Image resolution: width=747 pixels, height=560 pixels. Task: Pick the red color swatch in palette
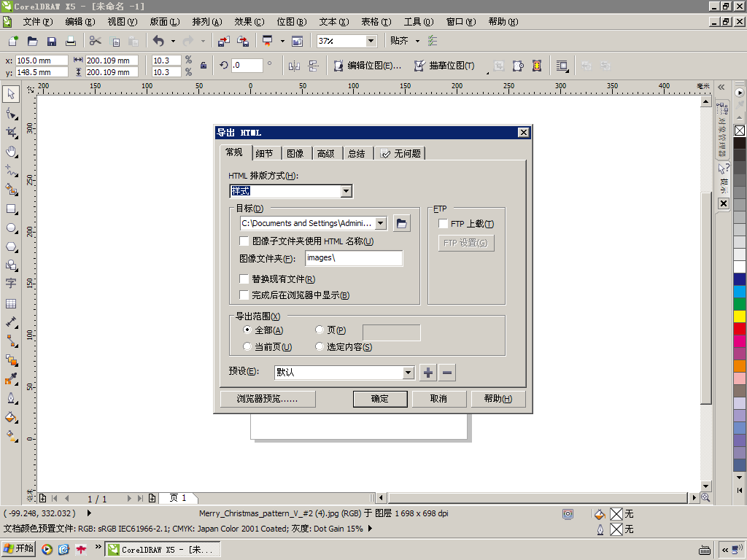(x=740, y=329)
